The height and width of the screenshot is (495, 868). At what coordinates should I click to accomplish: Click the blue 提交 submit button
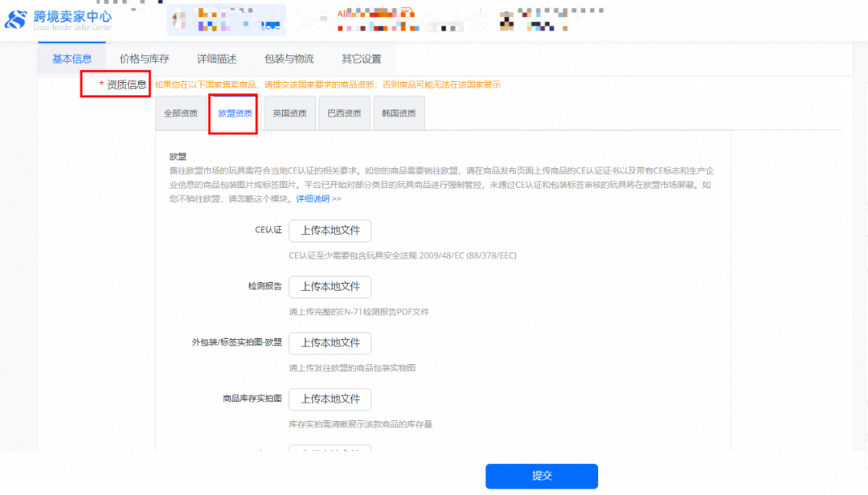coord(542,476)
